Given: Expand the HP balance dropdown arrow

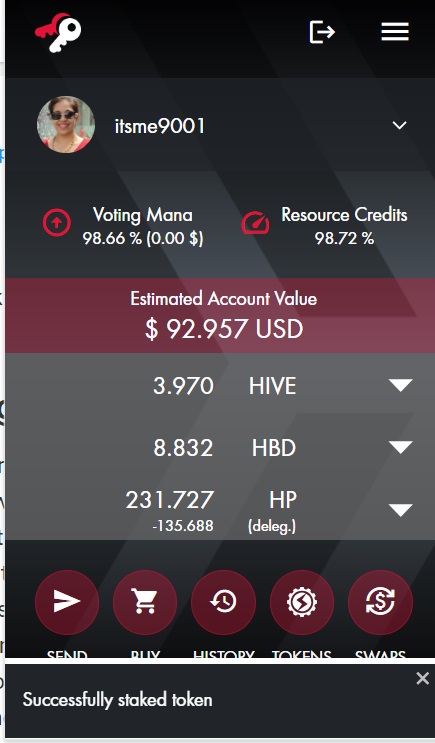Looking at the screenshot, I should coord(400,509).
